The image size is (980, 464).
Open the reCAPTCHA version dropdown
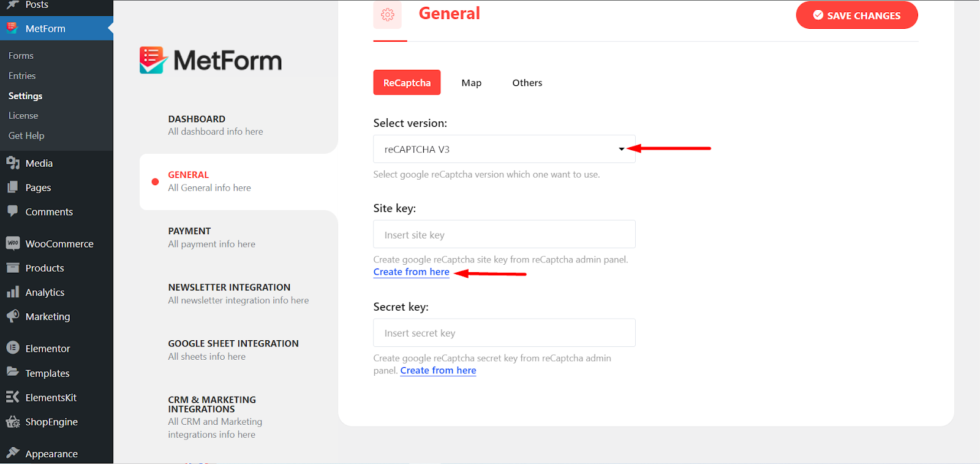[504, 149]
